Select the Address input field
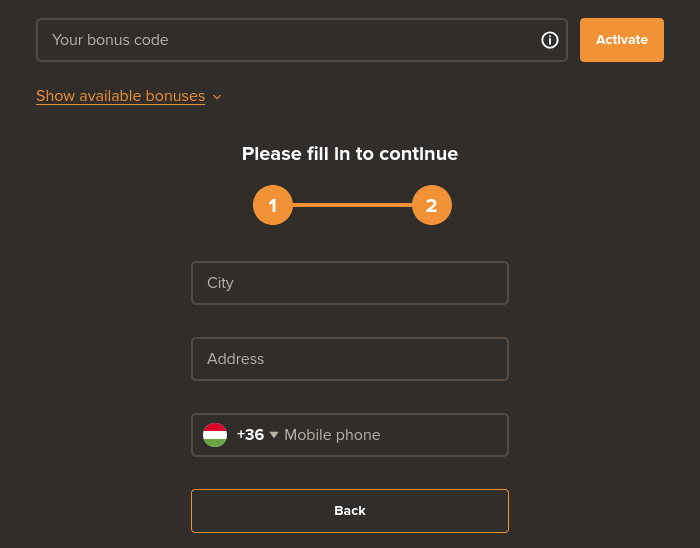This screenshot has height=548, width=700. coord(350,359)
